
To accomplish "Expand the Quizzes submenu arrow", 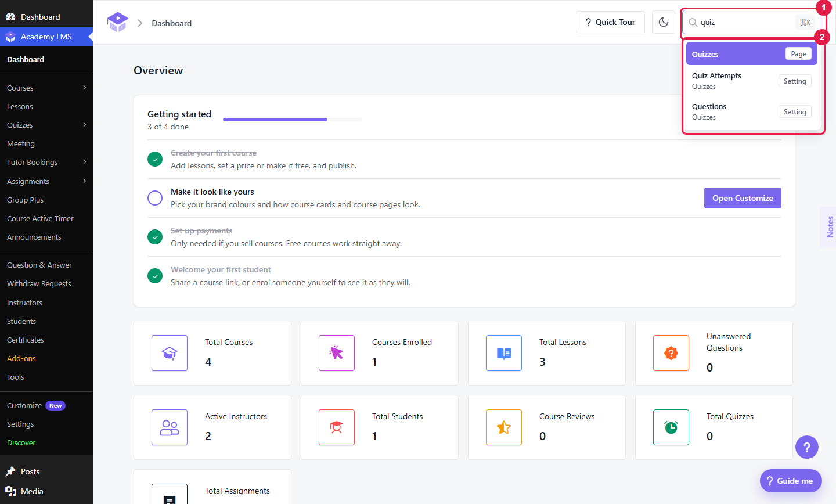I will [85, 125].
